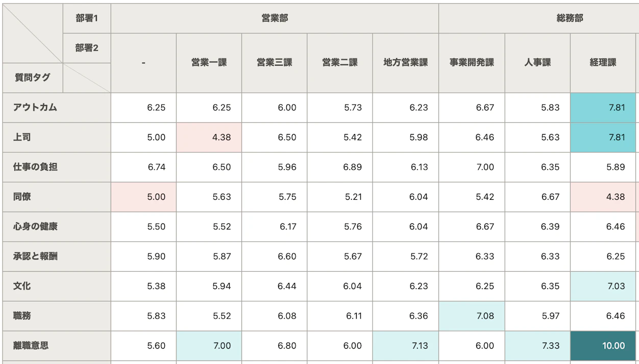Select the 営業二課 column header

point(339,63)
